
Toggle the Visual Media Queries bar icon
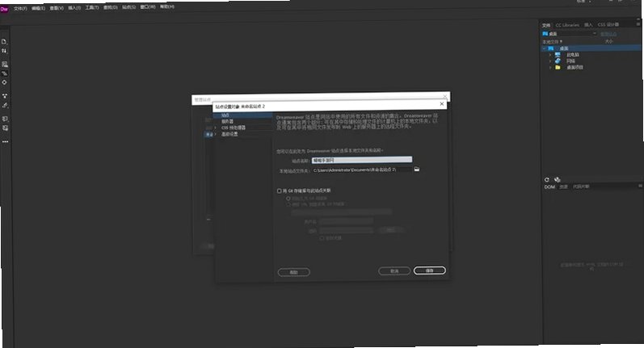5,73
